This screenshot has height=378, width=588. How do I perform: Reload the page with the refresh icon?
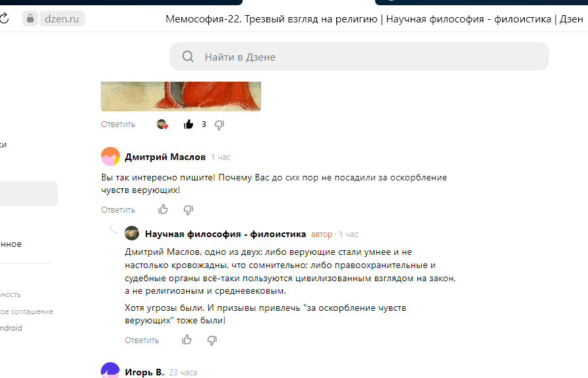(4, 18)
